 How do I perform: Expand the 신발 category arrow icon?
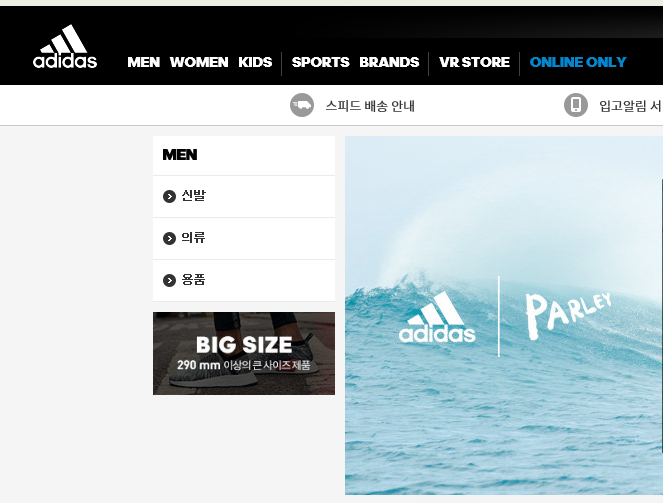(x=170, y=197)
